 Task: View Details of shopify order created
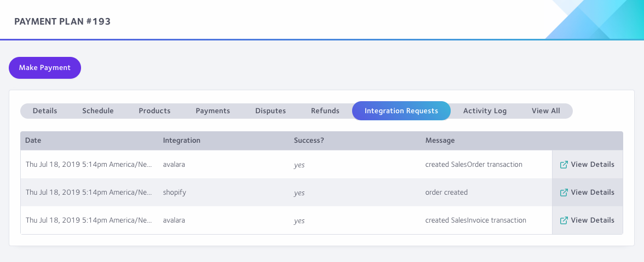587,193
